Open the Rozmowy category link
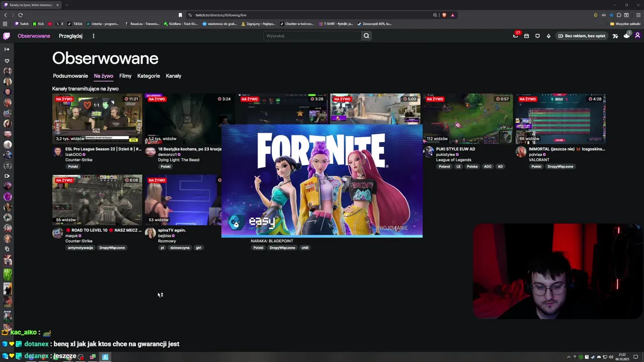644x362 pixels. coord(167,241)
